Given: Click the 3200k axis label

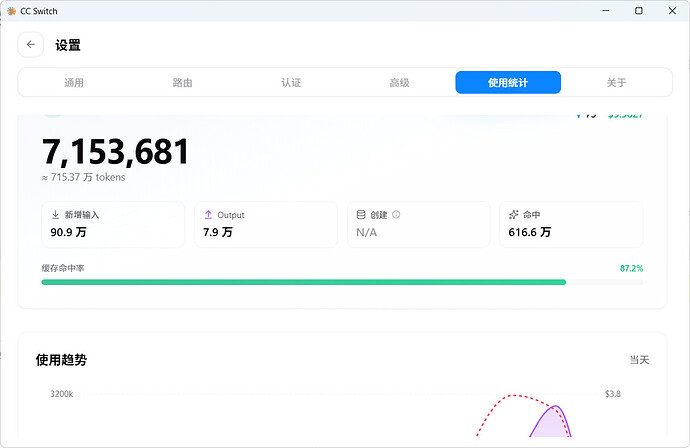Looking at the screenshot, I should click(x=62, y=394).
